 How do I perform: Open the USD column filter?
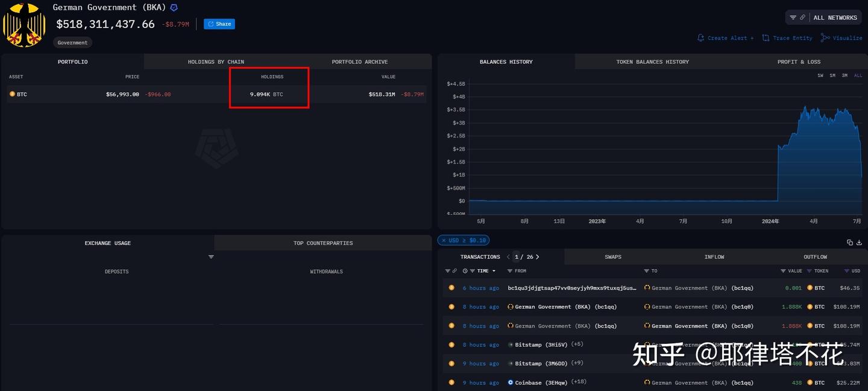click(x=848, y=271)
